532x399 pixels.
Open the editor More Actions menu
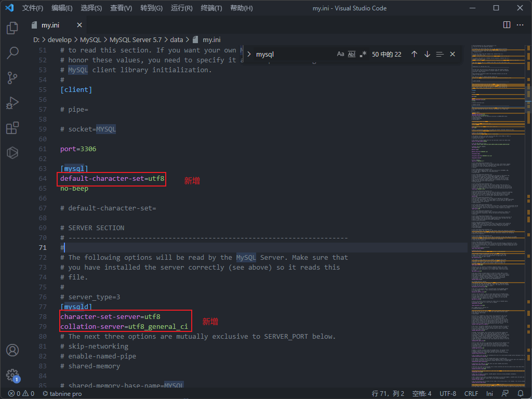[520, 25]
